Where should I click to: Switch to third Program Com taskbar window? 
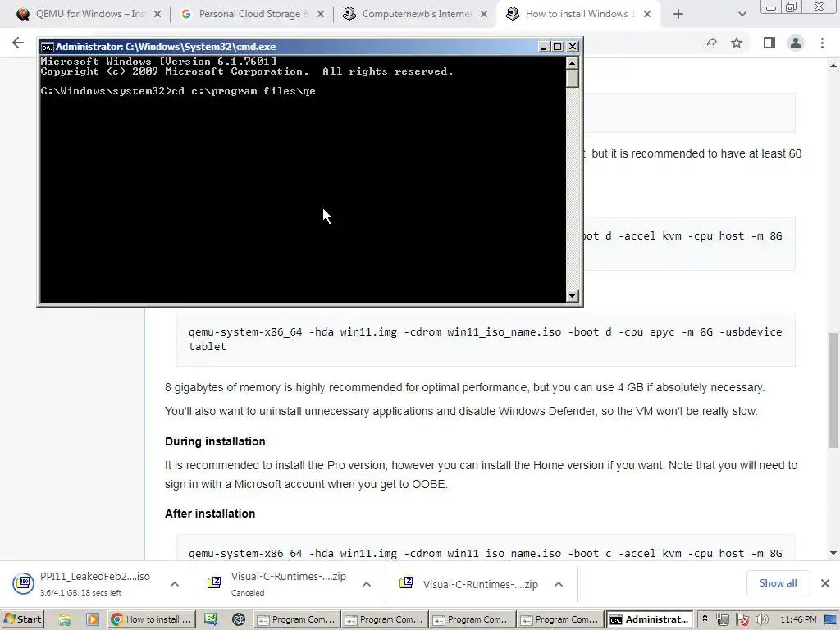472,619
